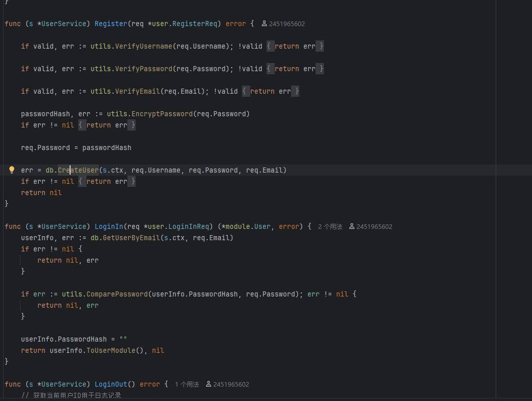Place cursor on Register function name
This screenshot has height=401, width=532.
point(110,24)
